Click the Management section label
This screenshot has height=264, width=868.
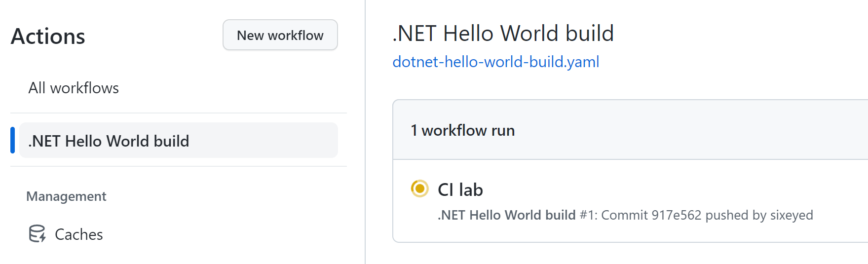[x=66, y=196]
